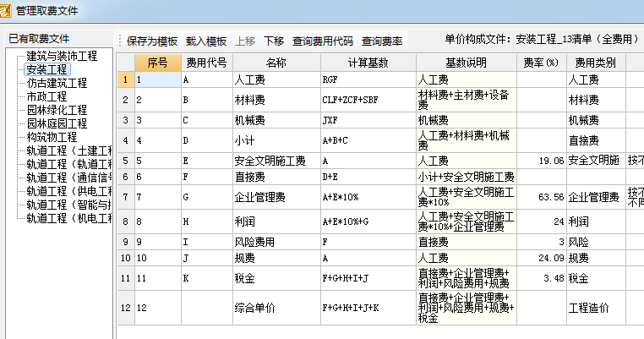Click 载入模板 toolbar button
Screen dimensions: 644x339
click(206, 41)
